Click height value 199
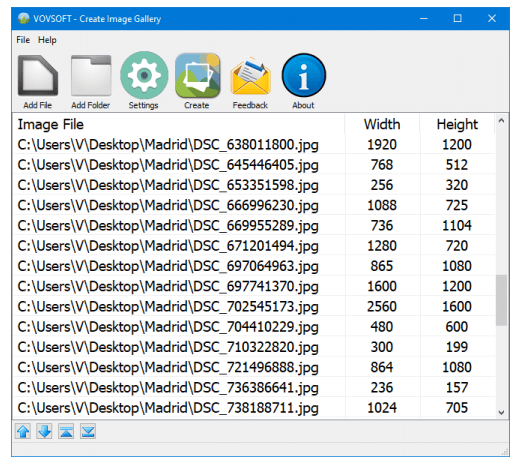Screen dimensions: 519x466 click(x=457, y=347)
